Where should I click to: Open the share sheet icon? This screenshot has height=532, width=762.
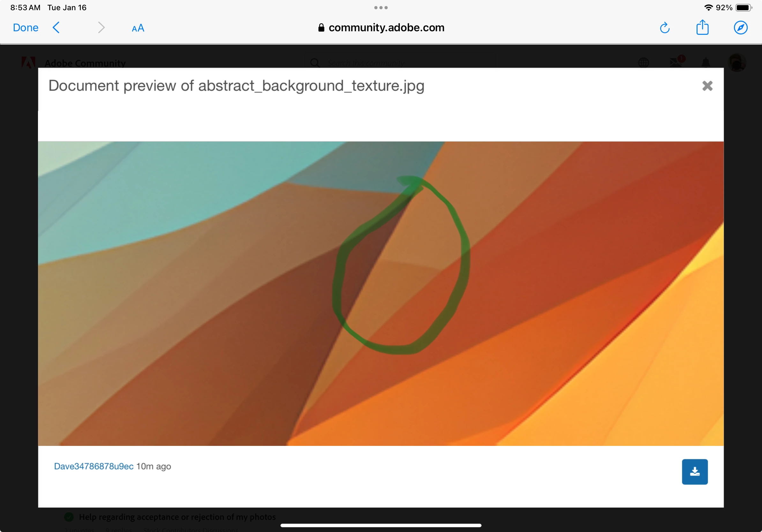702,27
